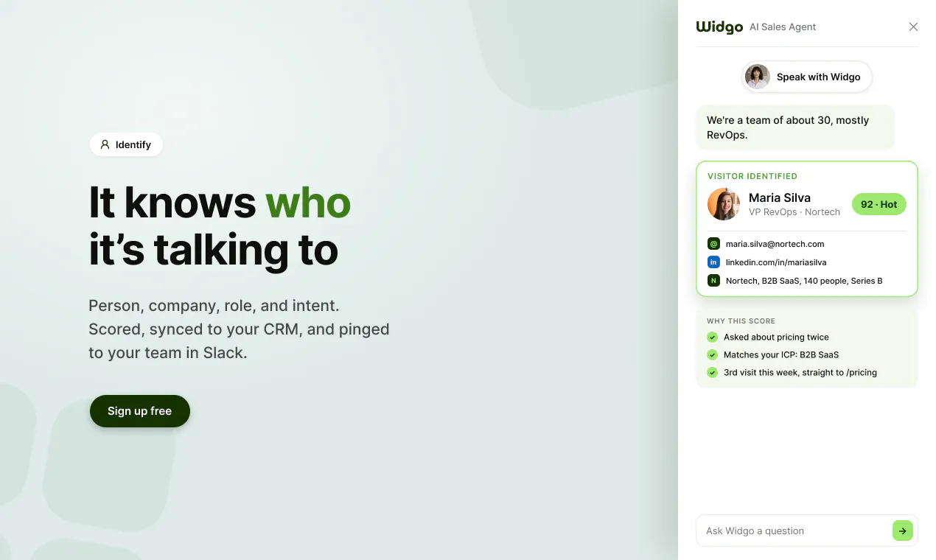Click the LinkedIn icon

point(713,262)
